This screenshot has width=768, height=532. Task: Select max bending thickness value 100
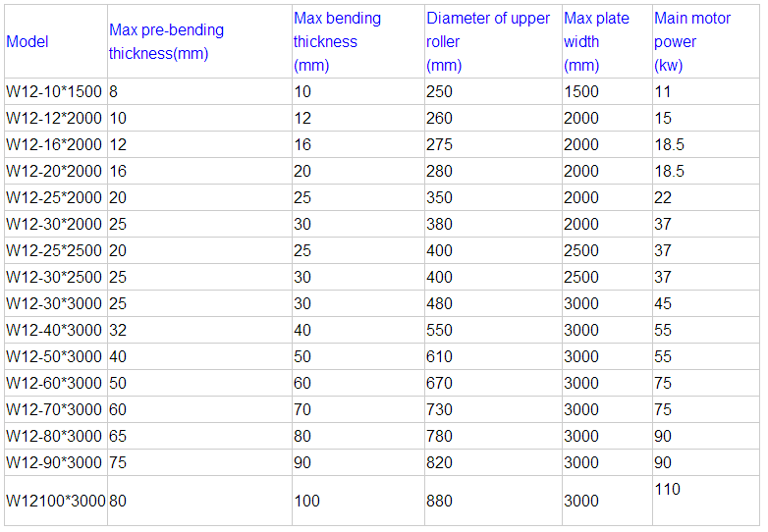[x=307, y=501]
